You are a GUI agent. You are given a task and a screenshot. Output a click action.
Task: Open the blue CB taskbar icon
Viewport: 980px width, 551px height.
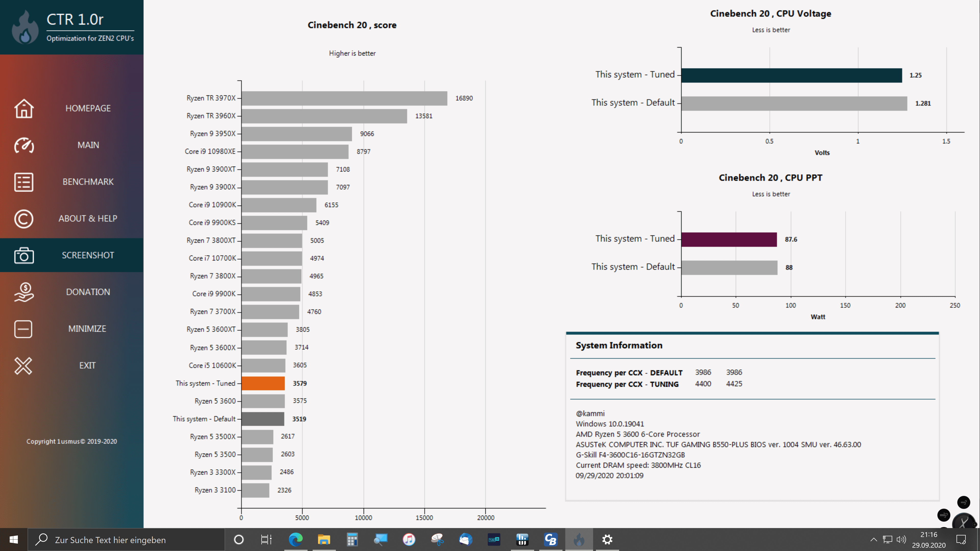coord(550,539)
